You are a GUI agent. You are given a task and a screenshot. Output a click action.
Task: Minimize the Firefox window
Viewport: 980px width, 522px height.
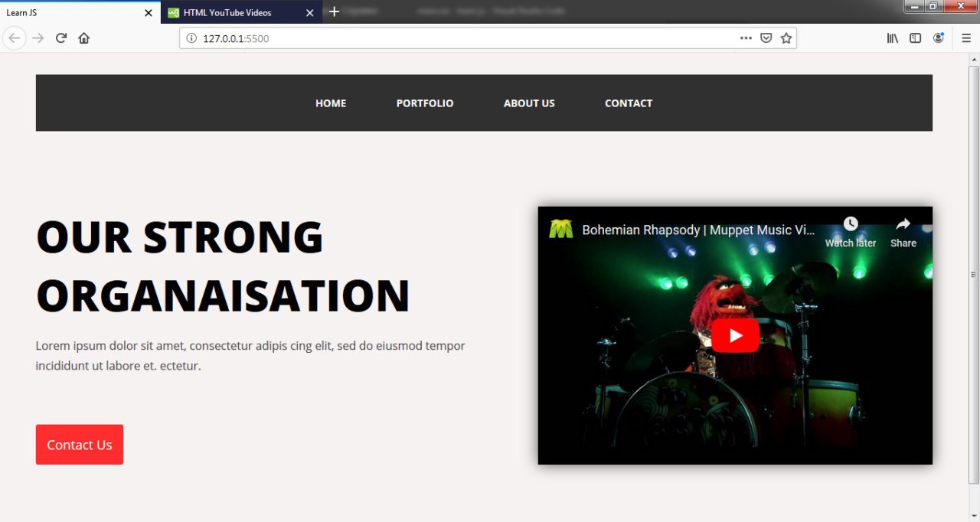tap(914, 6)
